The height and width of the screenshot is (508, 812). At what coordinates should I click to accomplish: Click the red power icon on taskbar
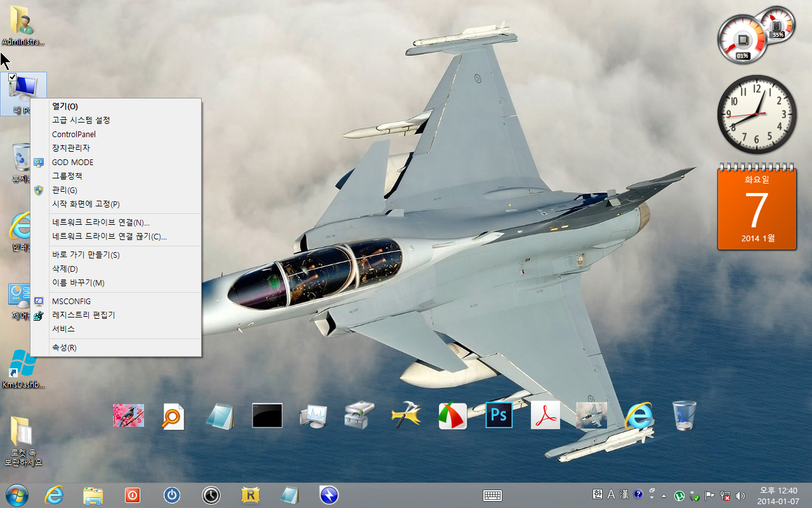point(132,495)
